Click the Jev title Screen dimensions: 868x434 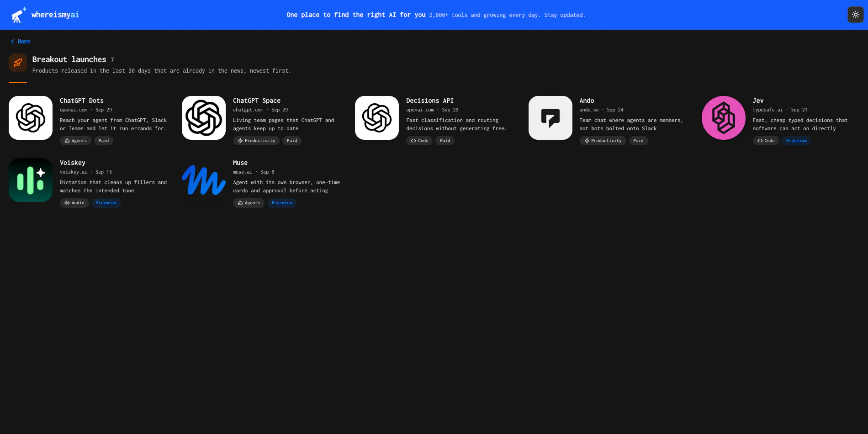pos(758,101)
